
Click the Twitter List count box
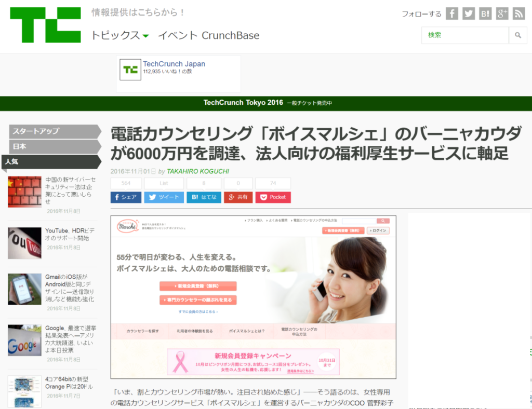[x=164, y=183]
